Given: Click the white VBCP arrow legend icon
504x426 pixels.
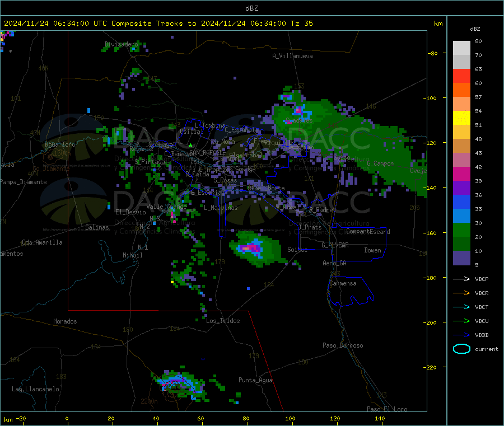Looking at the screenshot, I should click(461, 279).
